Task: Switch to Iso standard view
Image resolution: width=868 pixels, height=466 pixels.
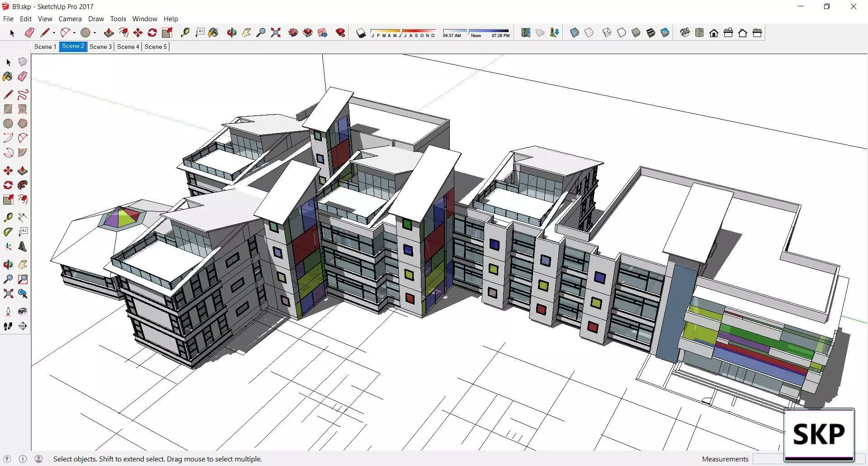Action: click(x=685, y=33)
